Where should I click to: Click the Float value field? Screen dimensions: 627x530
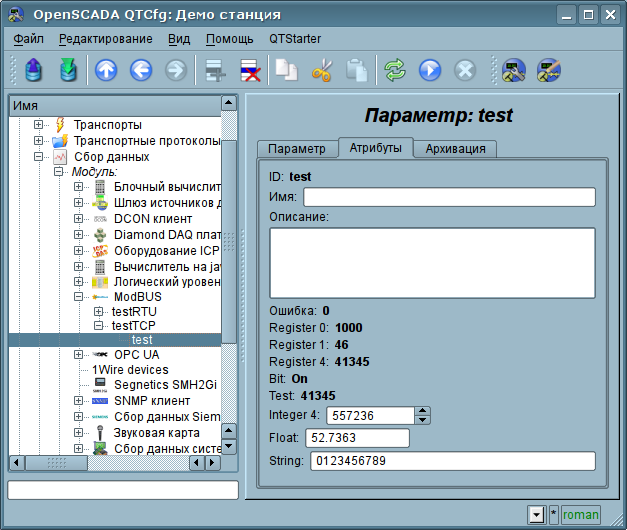coord(357,438)
